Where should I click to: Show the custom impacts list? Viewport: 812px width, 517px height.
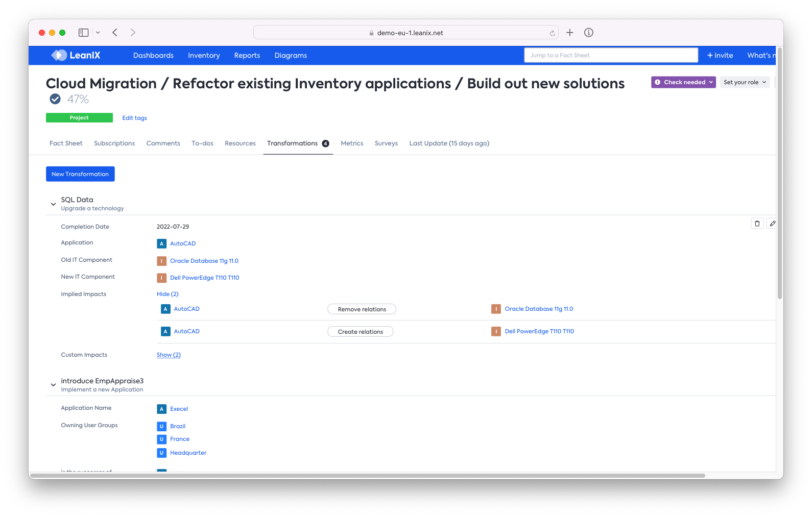point(169,355)
